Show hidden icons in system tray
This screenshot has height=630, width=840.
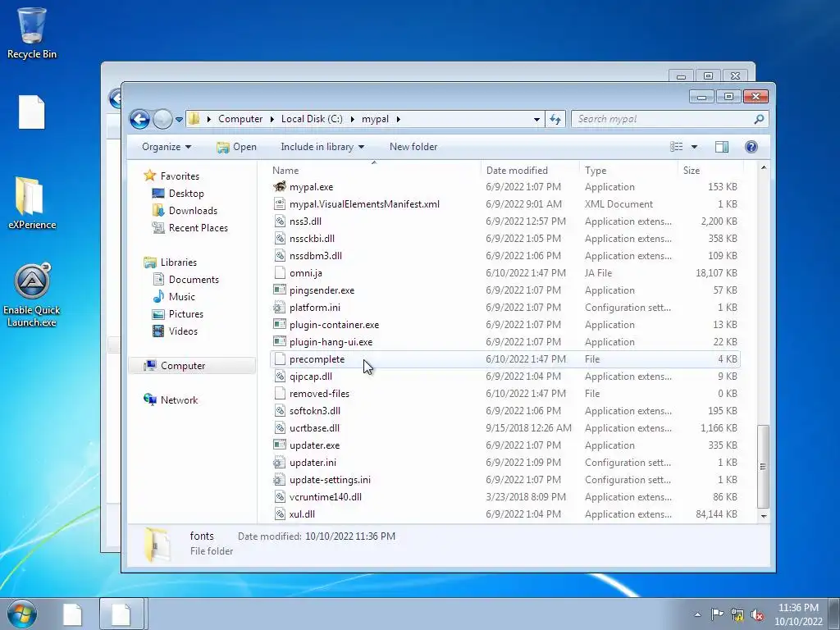(x=697, y=614)
